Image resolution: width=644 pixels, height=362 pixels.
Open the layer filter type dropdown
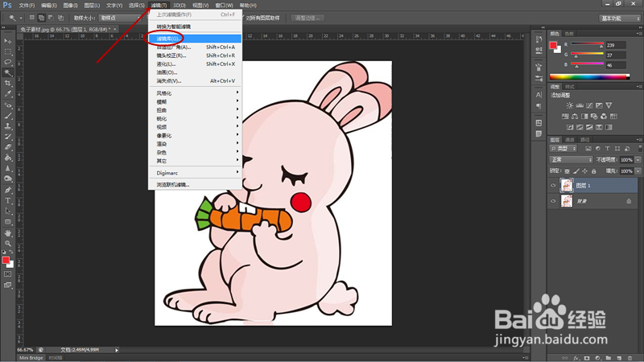(563, 149)
